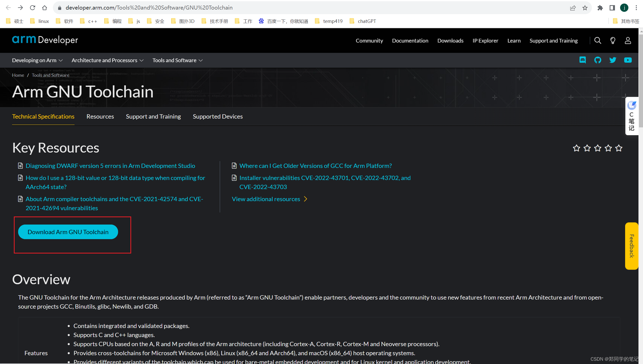Open the 百度一下 bookmark
The image size is (643, 364).
pos(283,21)
